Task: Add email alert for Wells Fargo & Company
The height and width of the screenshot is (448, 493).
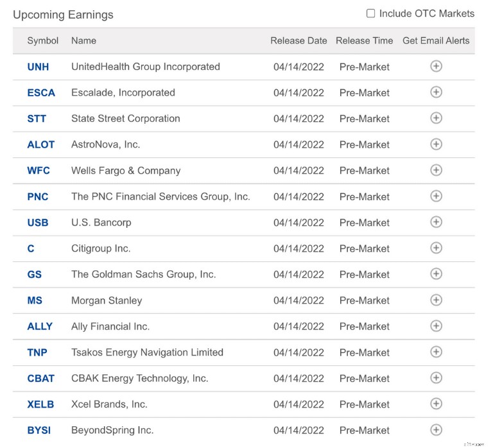Action: [436, 170]
